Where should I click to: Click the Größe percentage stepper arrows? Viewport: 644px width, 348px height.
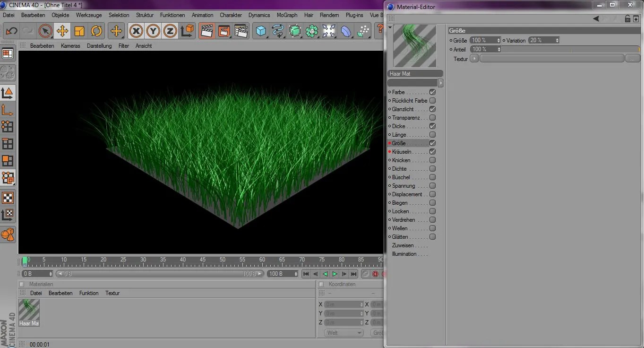click(498, 40)
